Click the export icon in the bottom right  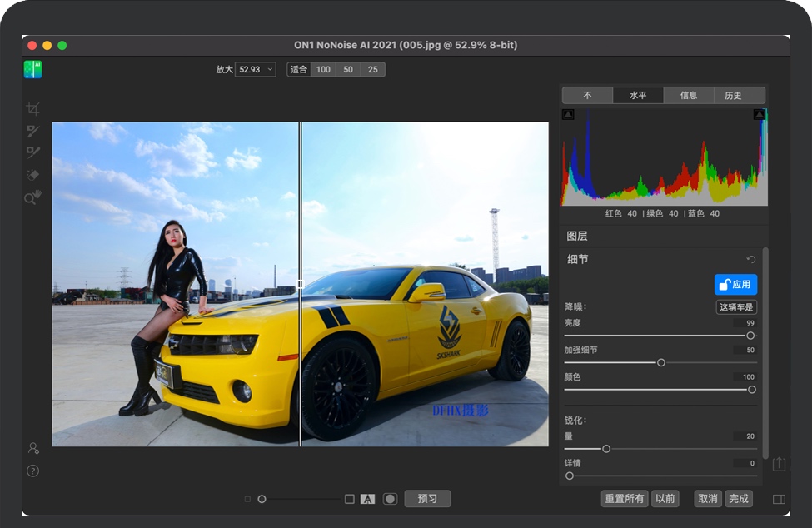[x=780, y=462]
